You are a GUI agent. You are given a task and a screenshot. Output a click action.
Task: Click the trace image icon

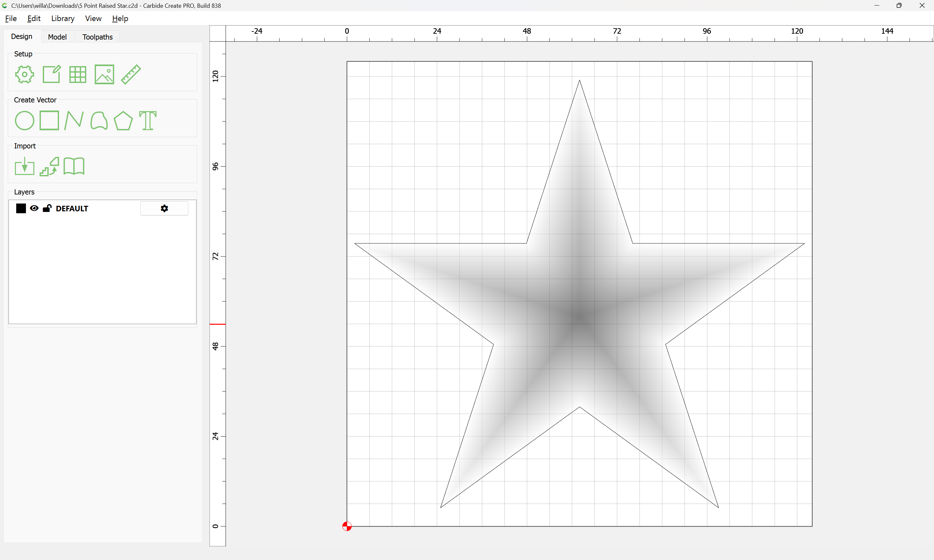49,167
